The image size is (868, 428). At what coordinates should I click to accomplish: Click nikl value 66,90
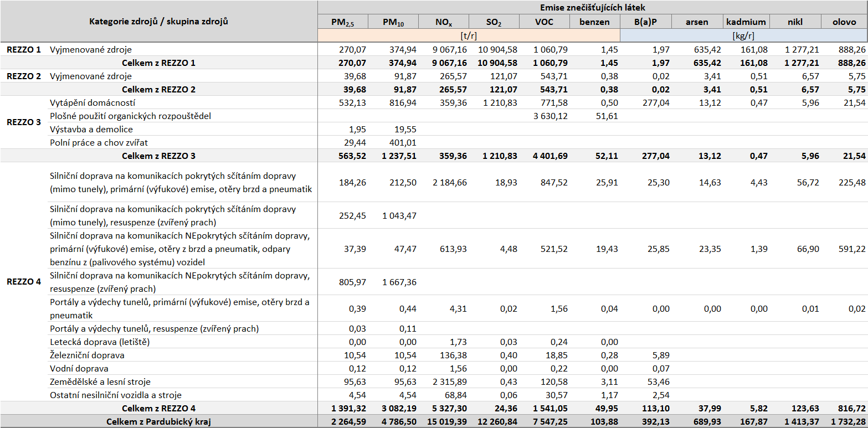(808, 249)
